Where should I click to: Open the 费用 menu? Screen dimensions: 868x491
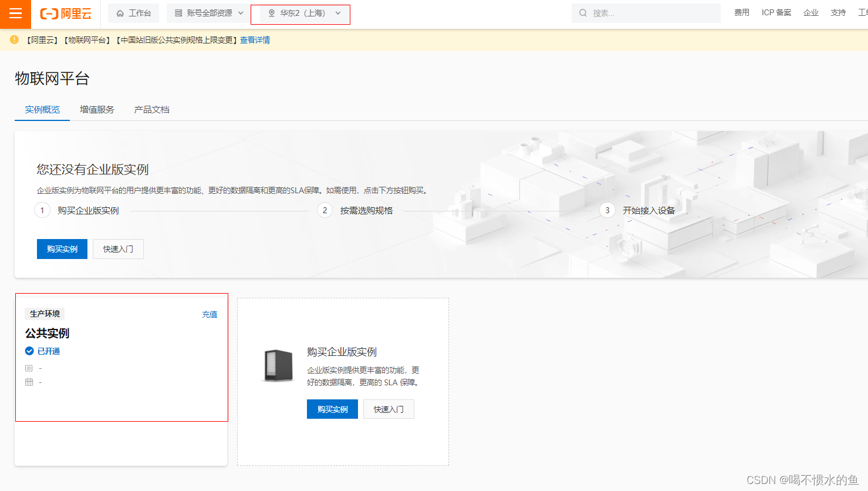pyautogui.click(x=742, y=13)
